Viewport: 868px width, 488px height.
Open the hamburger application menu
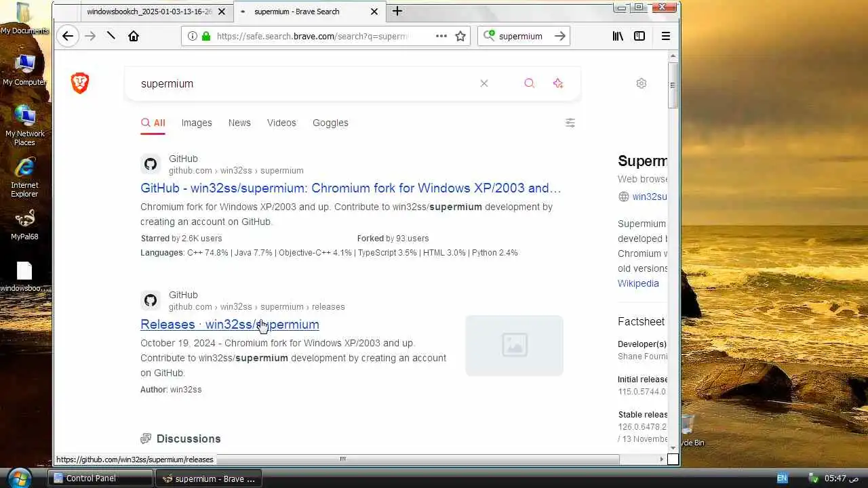pos(666,36)
